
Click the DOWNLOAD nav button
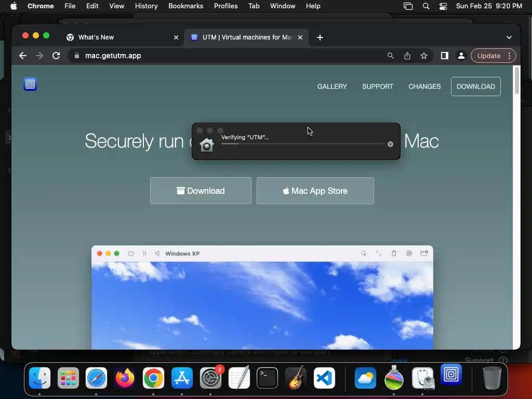point(476,87)
